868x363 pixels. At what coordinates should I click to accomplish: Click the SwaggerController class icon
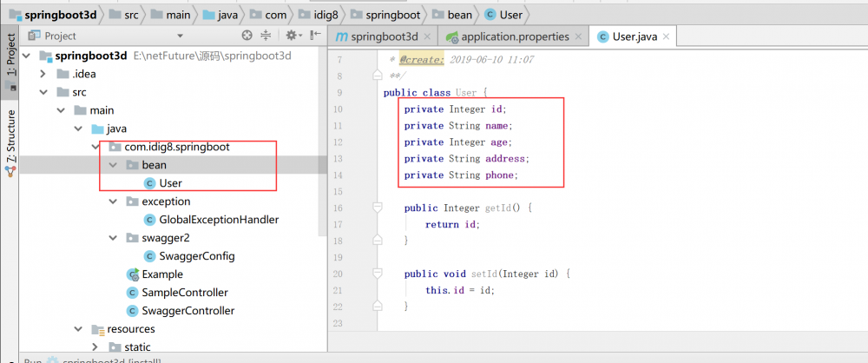132,311
